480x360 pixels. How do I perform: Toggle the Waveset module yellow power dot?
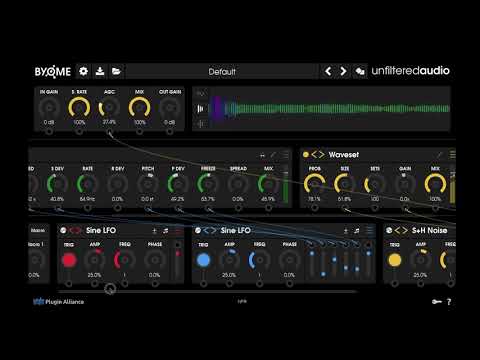[x=305, y=155]
